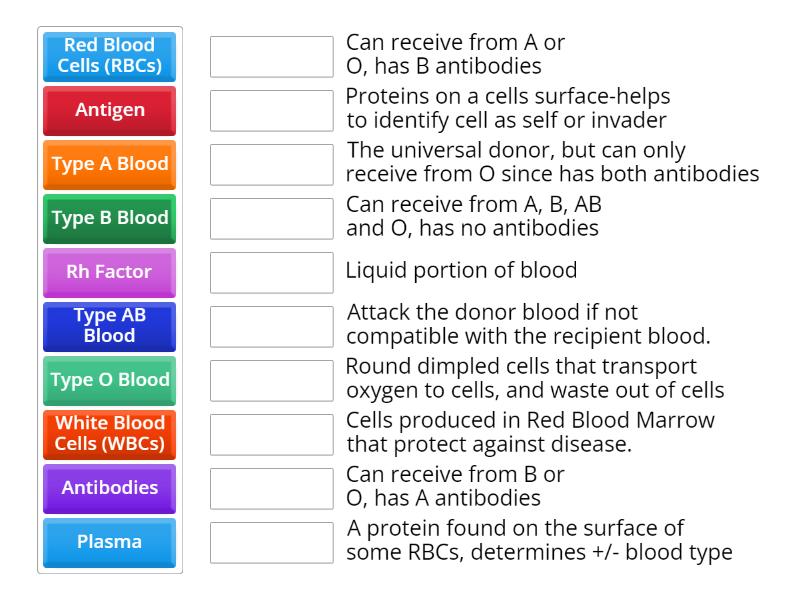
Task: Click the Rh Factor tile
Action: tap(108, 272)
